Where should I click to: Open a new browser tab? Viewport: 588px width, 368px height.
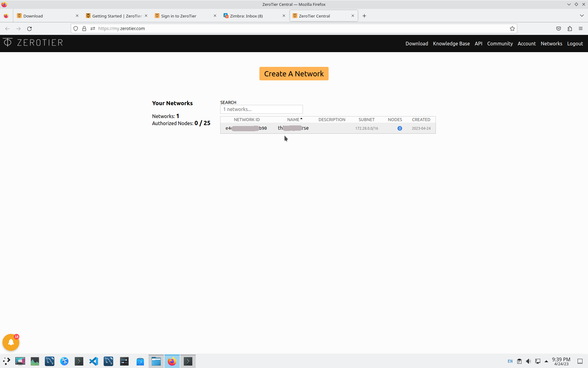(364, 16)
